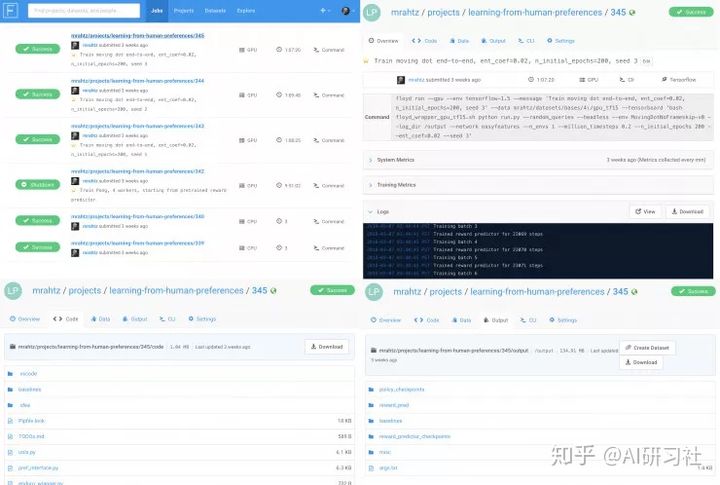The height and width of the screenshot is (485, 720).
Task: Open job learning-from-human-preferences/343 link
Action: pyautogui.click(x=138, y=126)
